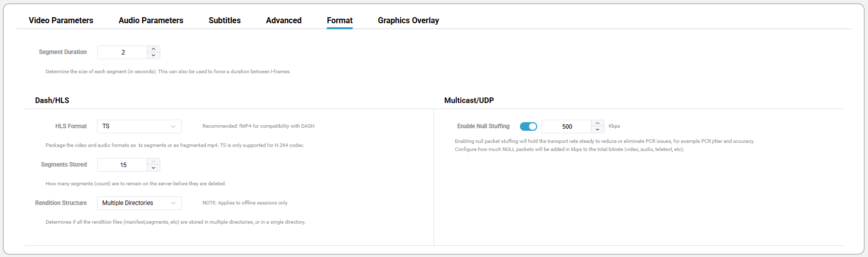Image resolution: width=868 pixels, height=257 pixels.
Task: Click the Null Stuffing Kbps value field
Action: tap(566, 126)
